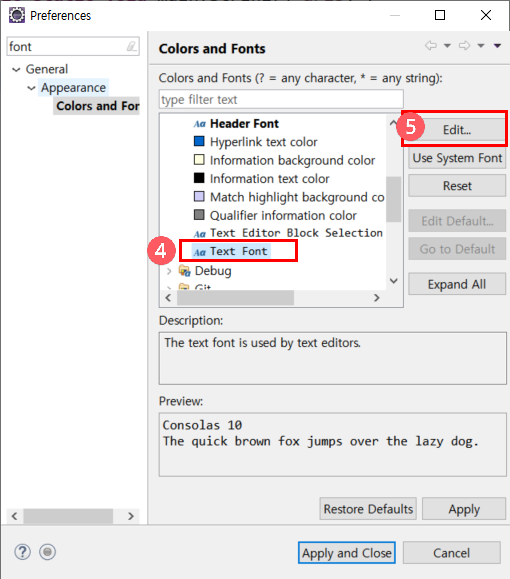Clear the font search field with eraser icon
Image resolution: width=510 pixels, height=579 pixels.
(131, 47)
